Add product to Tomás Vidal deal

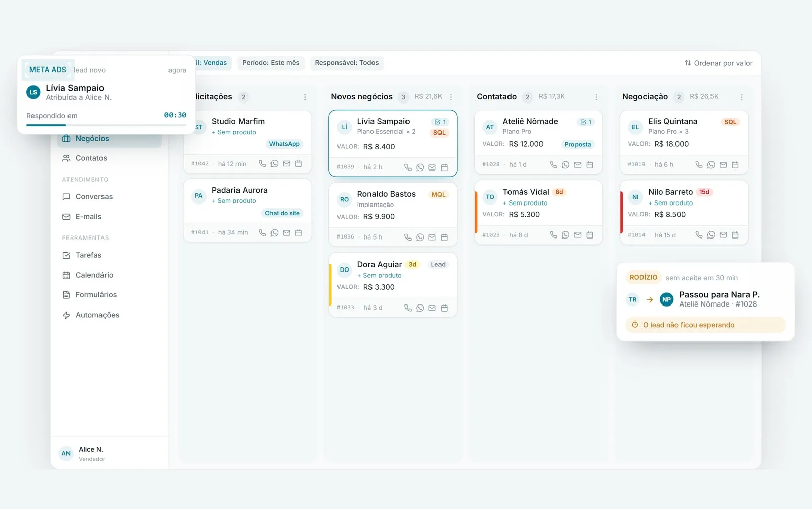point(525,203)
